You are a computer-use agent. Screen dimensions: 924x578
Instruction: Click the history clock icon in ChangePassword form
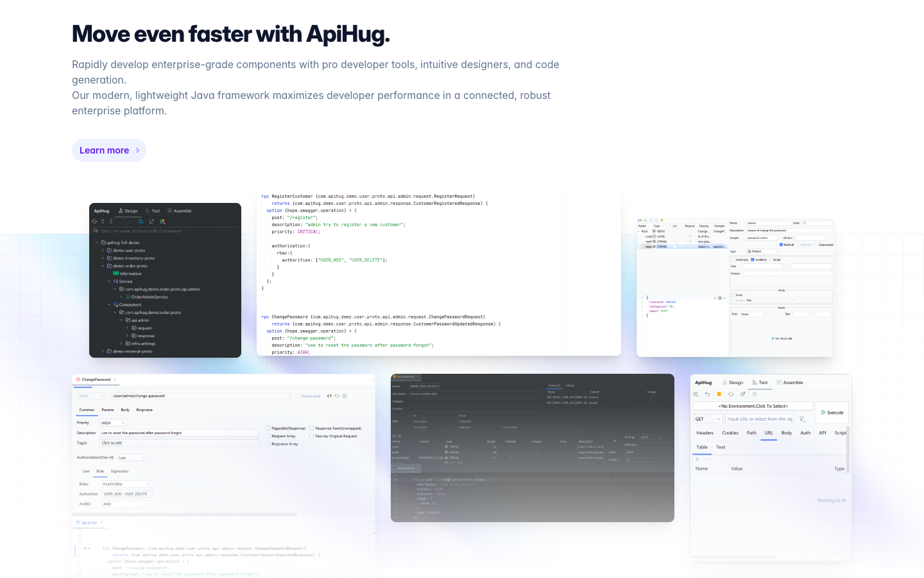(345, 396)
